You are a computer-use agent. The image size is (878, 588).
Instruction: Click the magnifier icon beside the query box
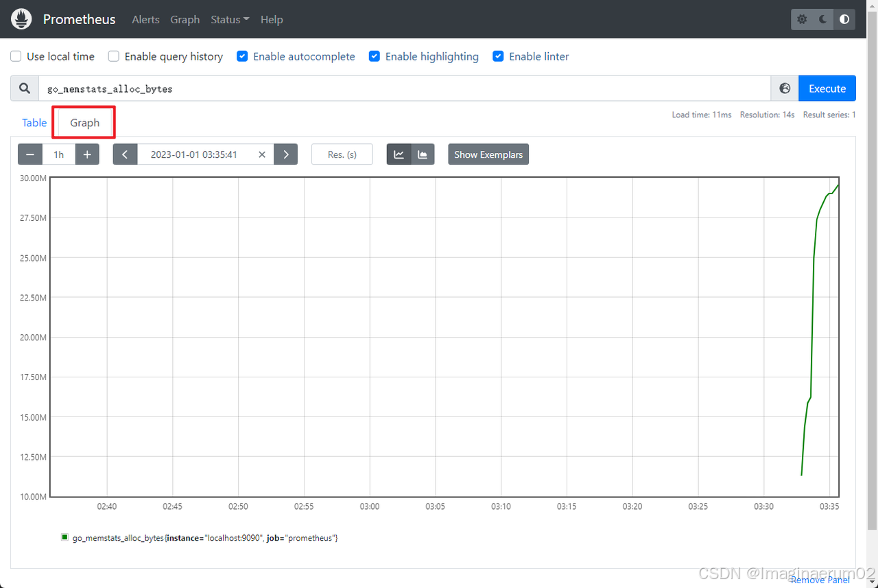(x=25, y=89)
